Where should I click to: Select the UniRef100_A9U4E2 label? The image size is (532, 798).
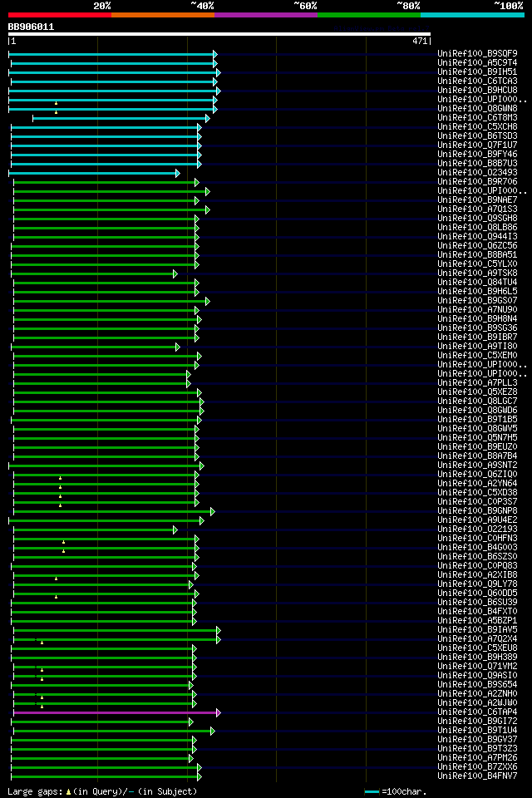click(477, 520)
